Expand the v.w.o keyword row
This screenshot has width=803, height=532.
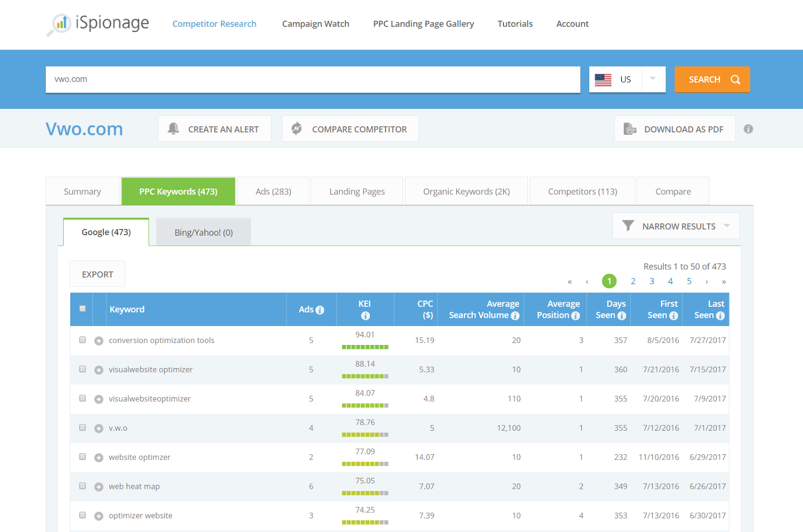click(x=99, y=429)
